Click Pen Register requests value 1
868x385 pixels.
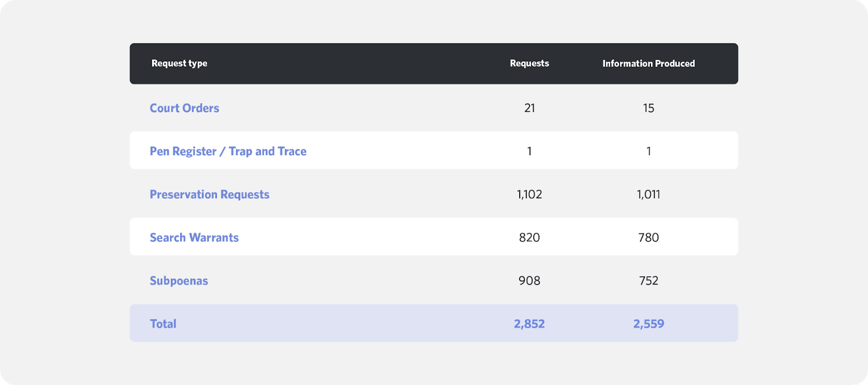pyautogui.click(x=529, y=151)
